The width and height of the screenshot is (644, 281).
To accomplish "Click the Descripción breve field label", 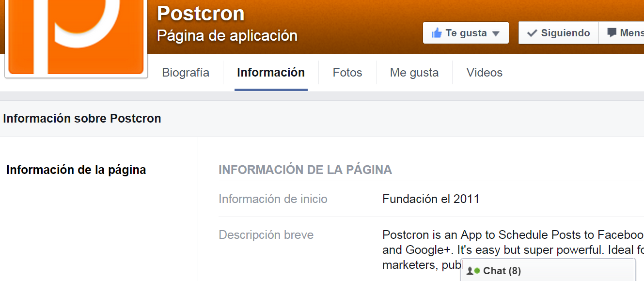I will pos(266,235).
